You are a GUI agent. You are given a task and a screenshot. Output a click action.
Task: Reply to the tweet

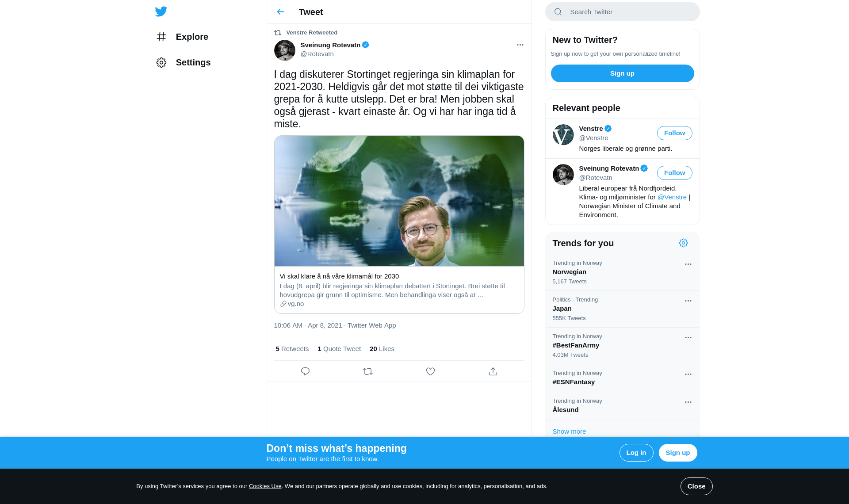pyautogui.click(x=305, y=371)
